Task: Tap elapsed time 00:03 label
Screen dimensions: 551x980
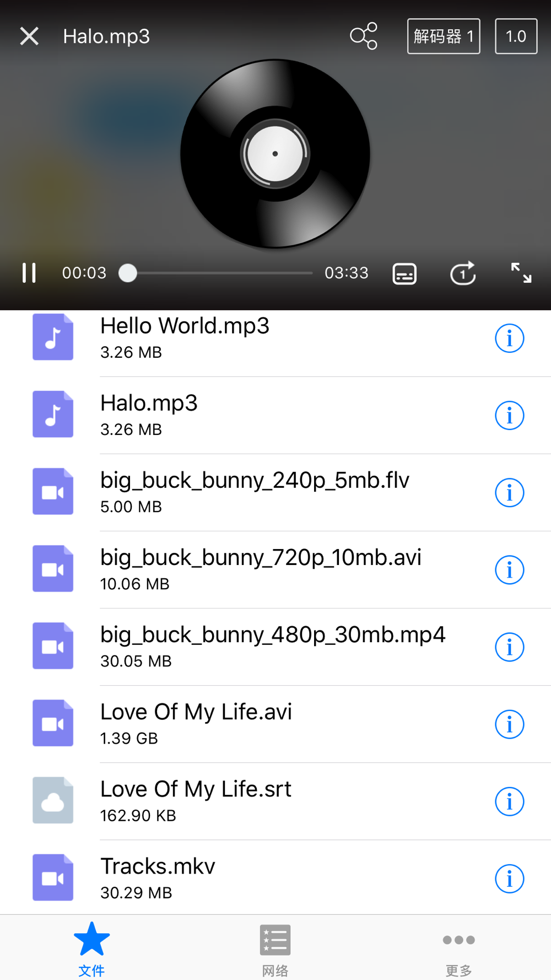Action: [84, 273]
